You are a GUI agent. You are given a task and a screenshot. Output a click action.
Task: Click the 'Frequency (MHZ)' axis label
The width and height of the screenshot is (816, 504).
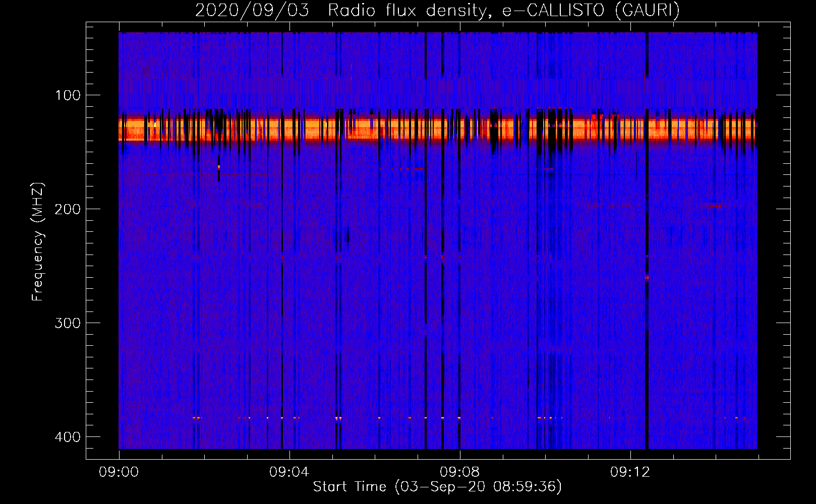[x=38, y=241]
